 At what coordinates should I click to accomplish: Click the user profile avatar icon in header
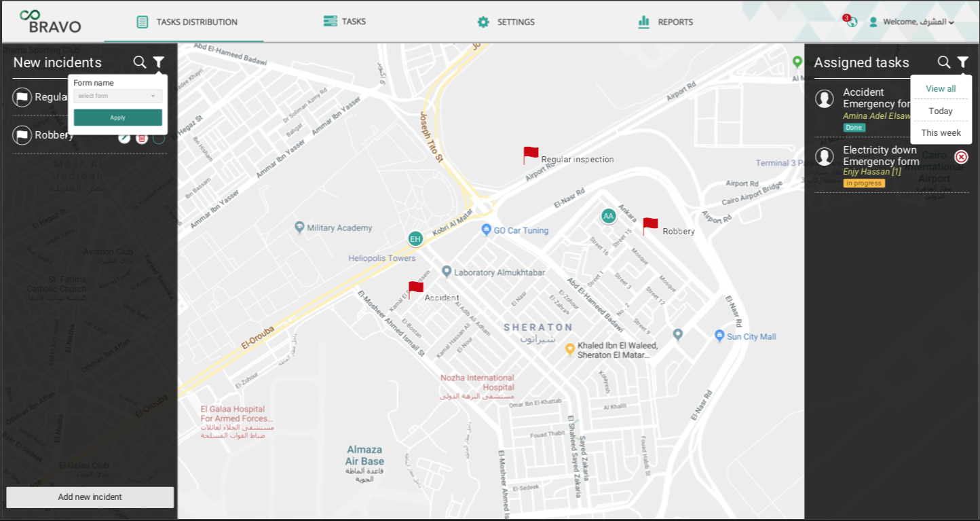coord(873,22)
